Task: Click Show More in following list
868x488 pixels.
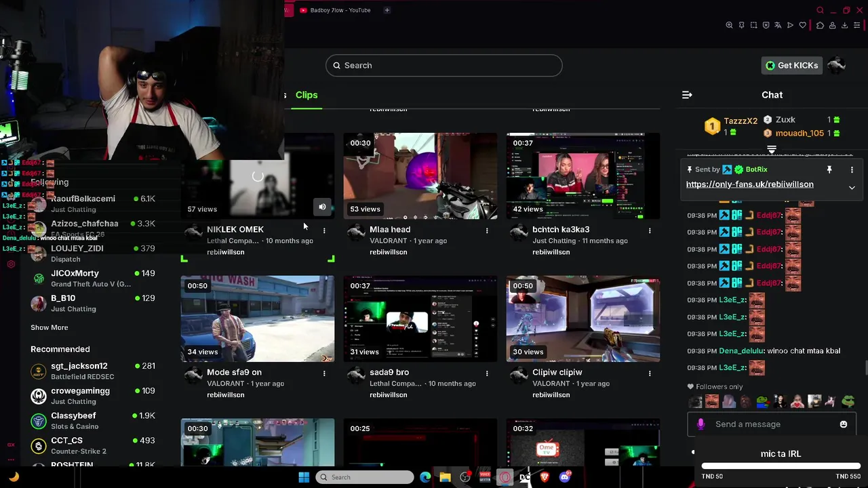Action: 49,327
